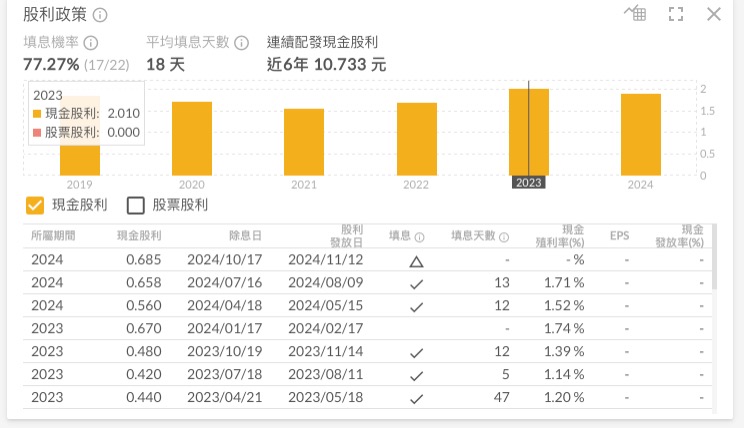The height and width of the screenshot is (428, 744).
Task: Select the 2024 bar in the chart
Action: (x=640, y=134)
